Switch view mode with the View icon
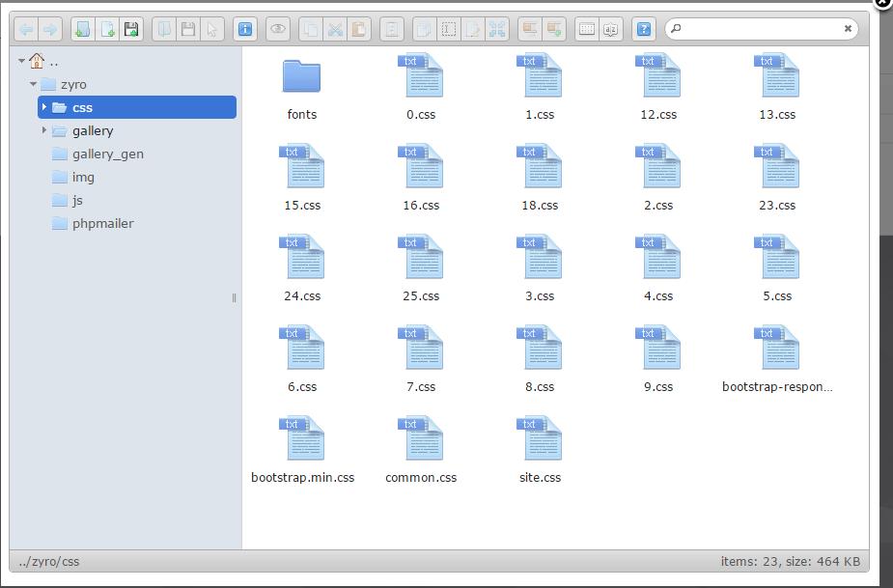Image resolution: width=893 pixels, height=588 pixels. point(587,29)
